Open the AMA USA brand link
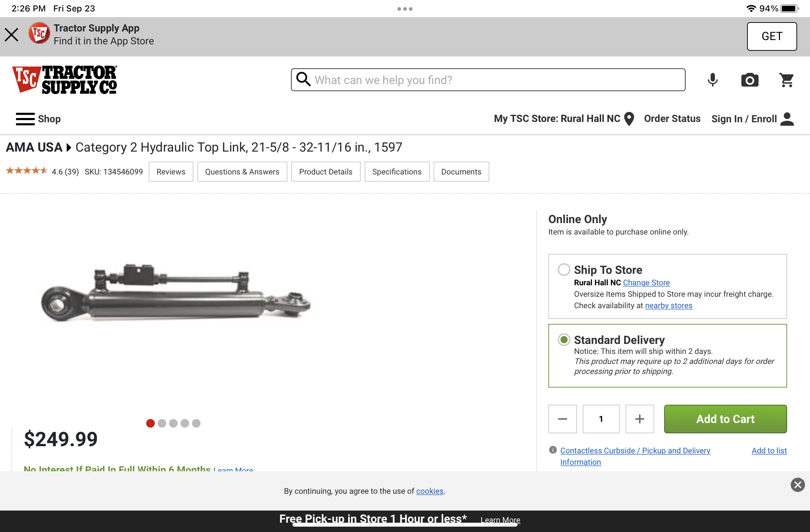Image resolution: width=810 pixels, height=532 pixels. pyautogui.click(x=34, y=147)
